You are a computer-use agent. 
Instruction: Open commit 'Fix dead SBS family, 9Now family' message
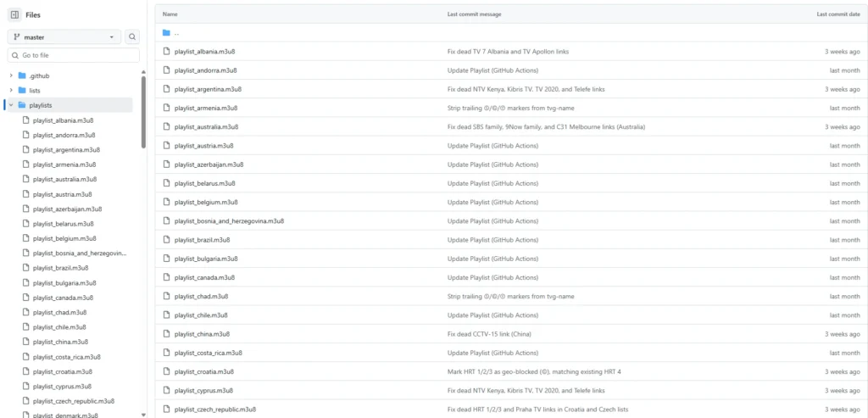coord(546,127)
